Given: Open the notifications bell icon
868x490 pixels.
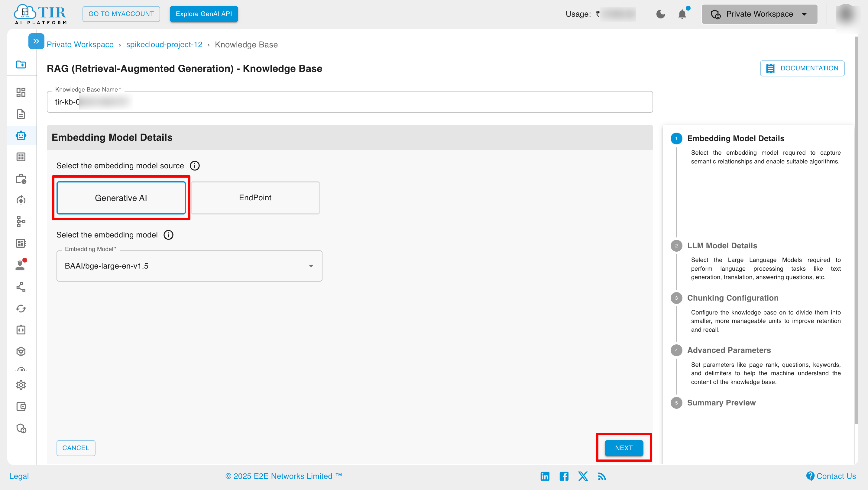Looking at the screenshot, I should coord(682,14).
